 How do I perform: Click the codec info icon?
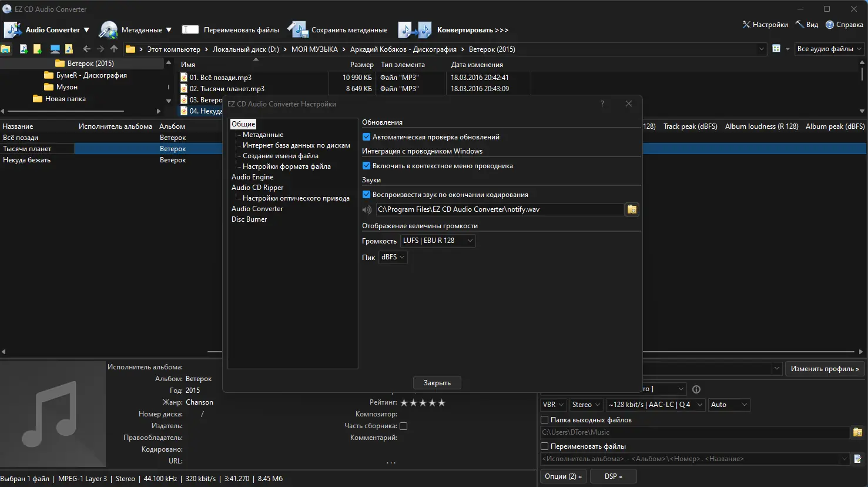(696, 389)
